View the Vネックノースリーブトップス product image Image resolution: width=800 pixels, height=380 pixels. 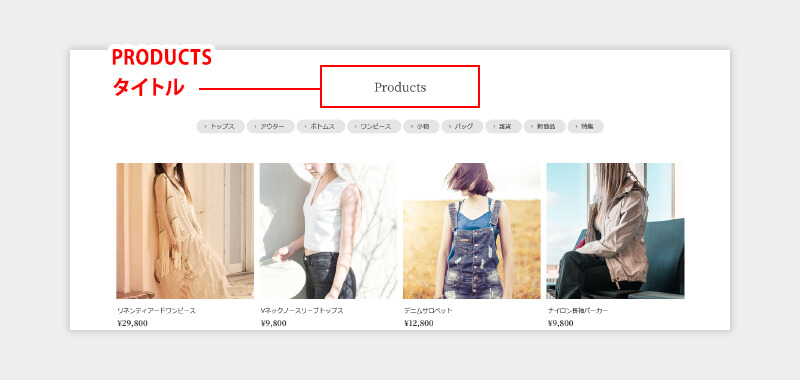(328, 231)
